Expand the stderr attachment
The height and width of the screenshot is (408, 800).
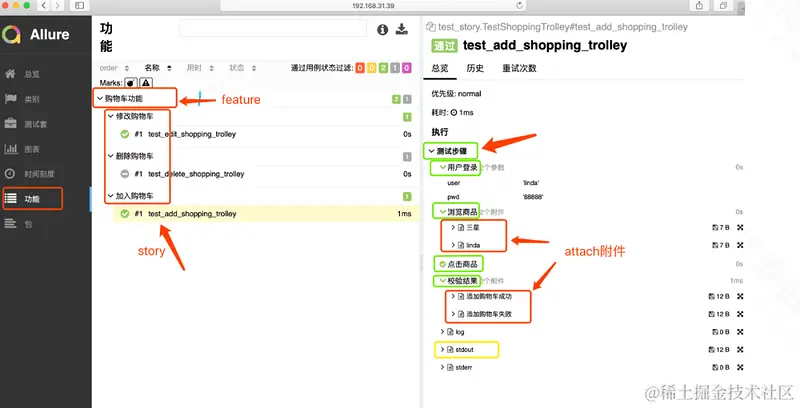click(443, 367)
